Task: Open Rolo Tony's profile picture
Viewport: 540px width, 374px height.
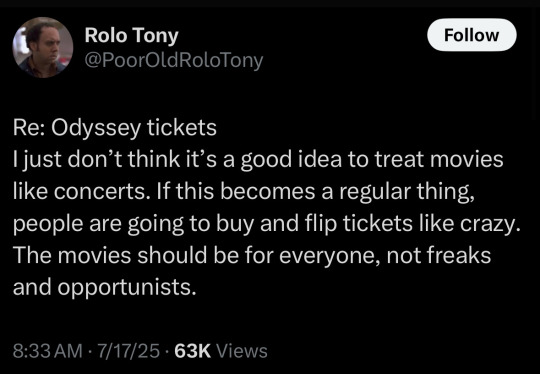Action: tap(43, 47)
